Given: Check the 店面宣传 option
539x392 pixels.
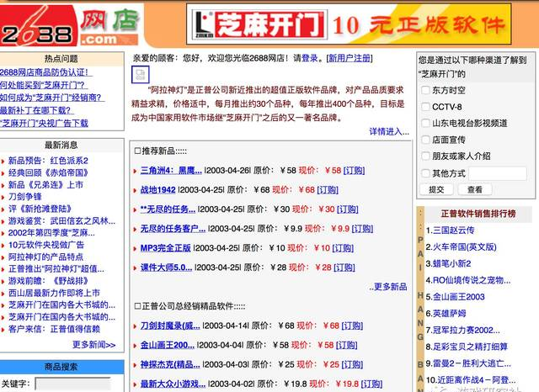Looking at the screenshot, I should [x=425, y=140].
